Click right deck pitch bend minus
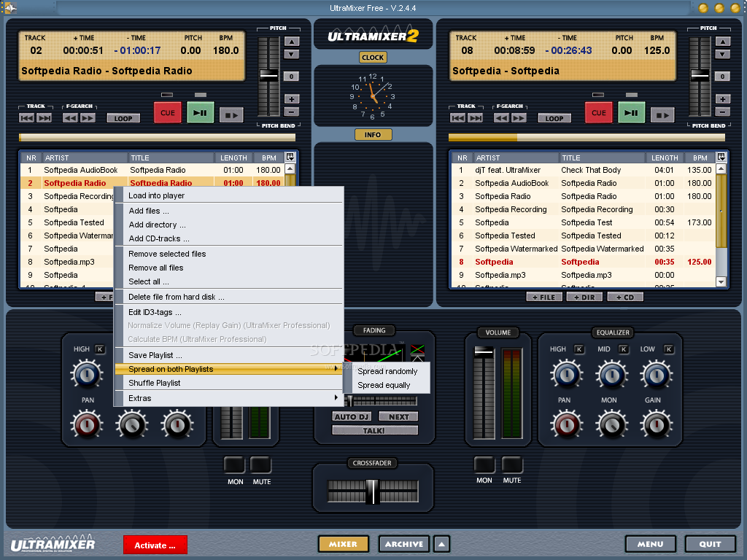The width and height of the screenshot is (747, 560). point(723,112)
